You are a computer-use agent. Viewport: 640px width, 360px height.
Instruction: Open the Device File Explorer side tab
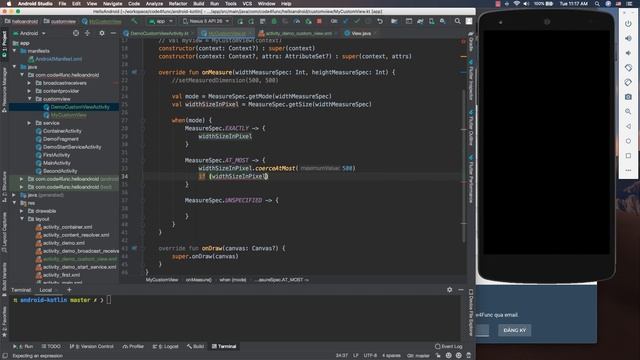tap(471, 312)
